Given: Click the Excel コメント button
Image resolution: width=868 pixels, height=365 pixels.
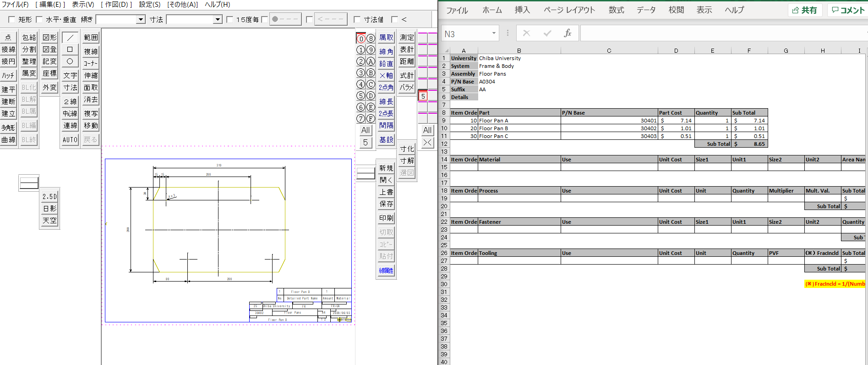Looking at the screenshot, I should coord(848,10).
